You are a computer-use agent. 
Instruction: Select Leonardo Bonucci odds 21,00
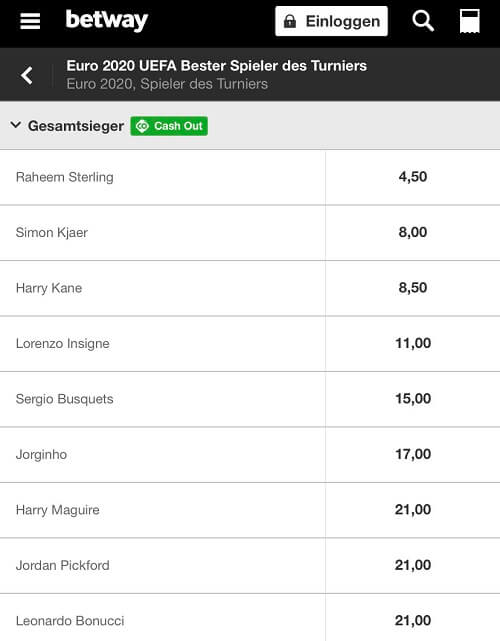point(413,618)
